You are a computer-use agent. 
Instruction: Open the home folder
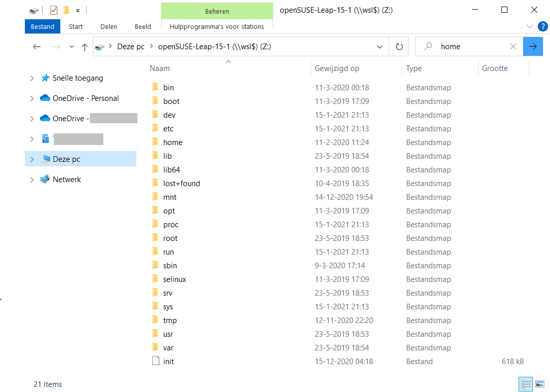[172, 142]
